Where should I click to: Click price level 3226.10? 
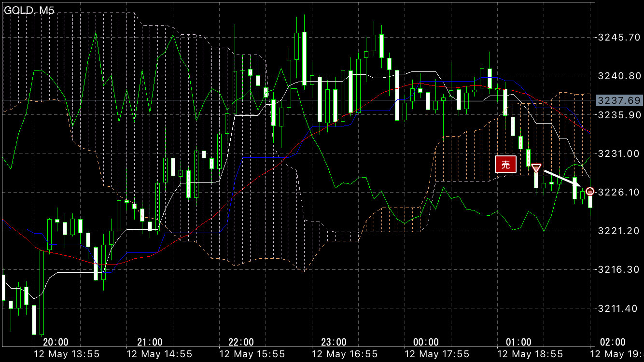pyautogui.click(x=619, y=192)
